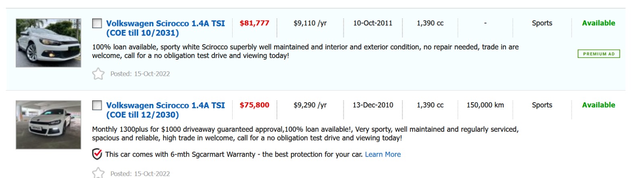Click the favorite star for the $75,800 Scirocco

click(x=98, y=173)
